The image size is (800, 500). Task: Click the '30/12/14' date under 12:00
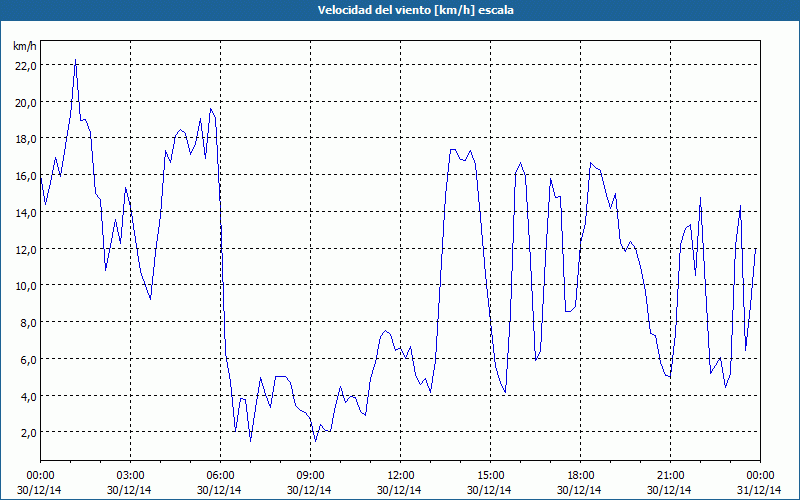(x=399, y=490)
